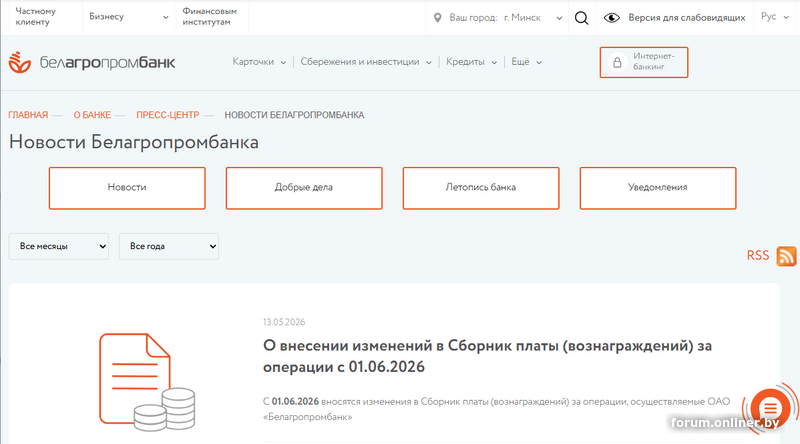Expand the Ещё menu
This screenshot has width=800, height=444.
526,62
